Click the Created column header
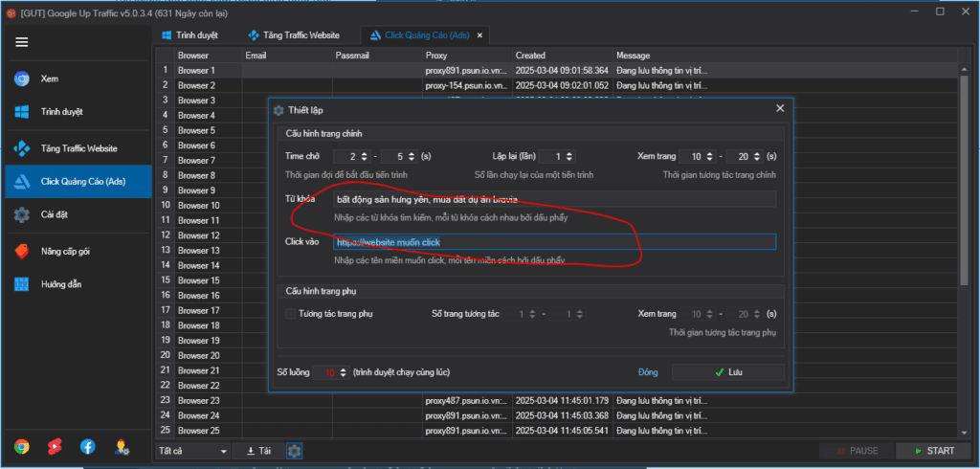 [x=563, y=55]
